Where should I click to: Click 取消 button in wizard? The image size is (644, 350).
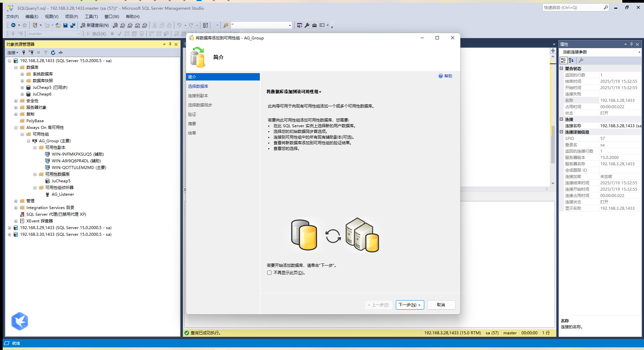[441, 305]
